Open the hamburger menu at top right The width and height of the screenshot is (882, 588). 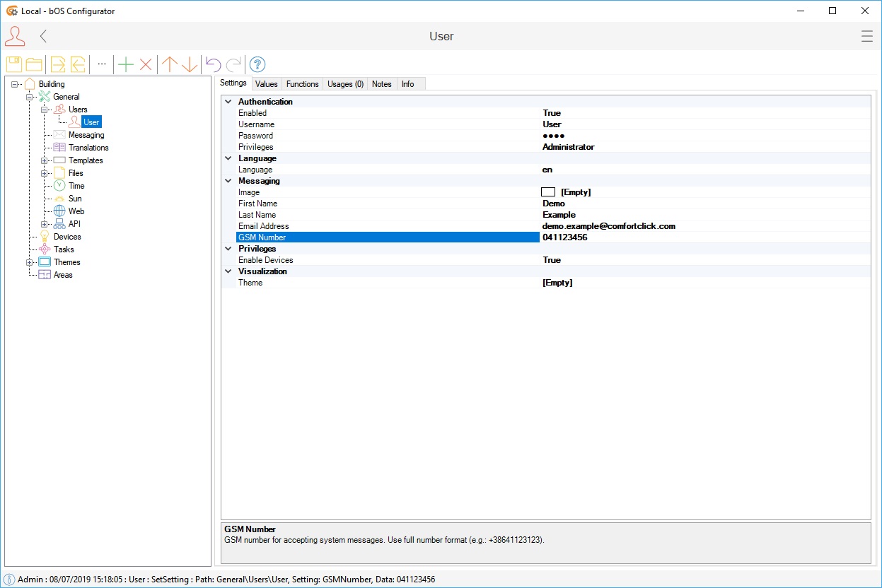[866, 37]
